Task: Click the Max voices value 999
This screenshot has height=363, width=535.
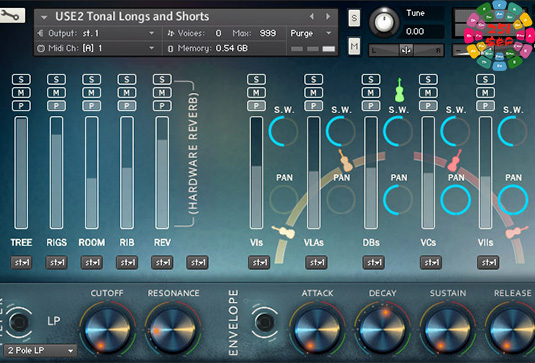Action: (268, 33)
